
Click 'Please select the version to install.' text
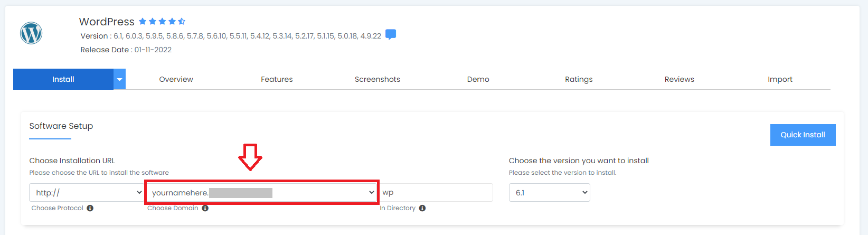coord(563,173)
